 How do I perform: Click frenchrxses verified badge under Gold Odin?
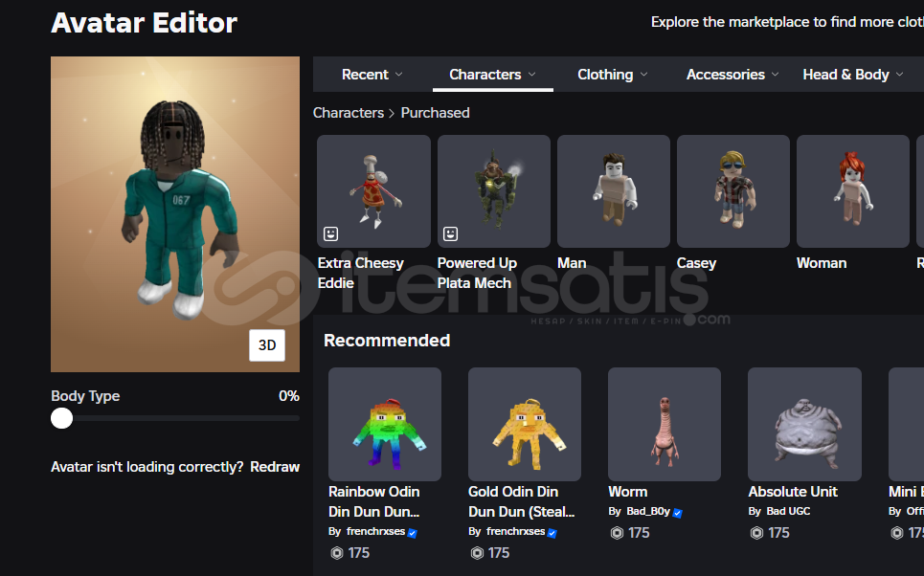552,533
